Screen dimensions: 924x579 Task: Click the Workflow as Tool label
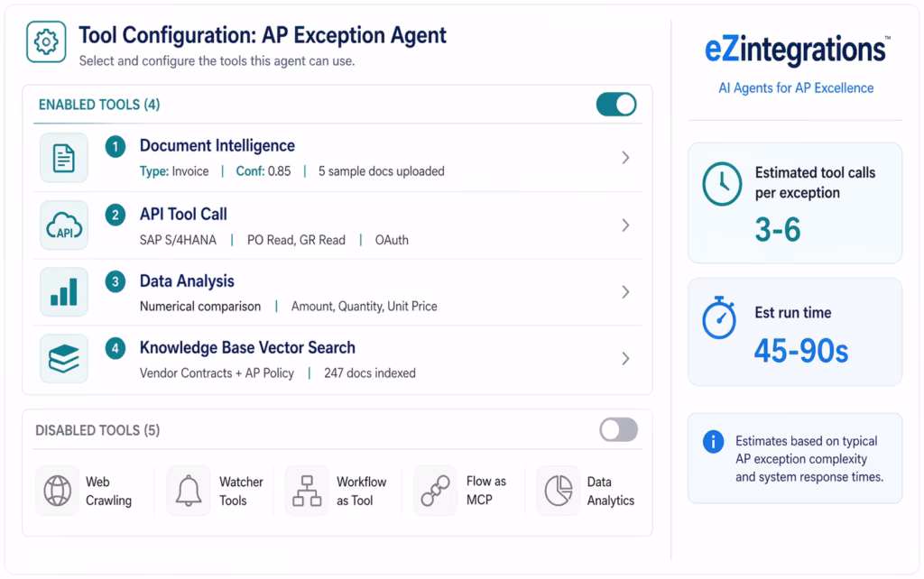[x=361, y=492]
